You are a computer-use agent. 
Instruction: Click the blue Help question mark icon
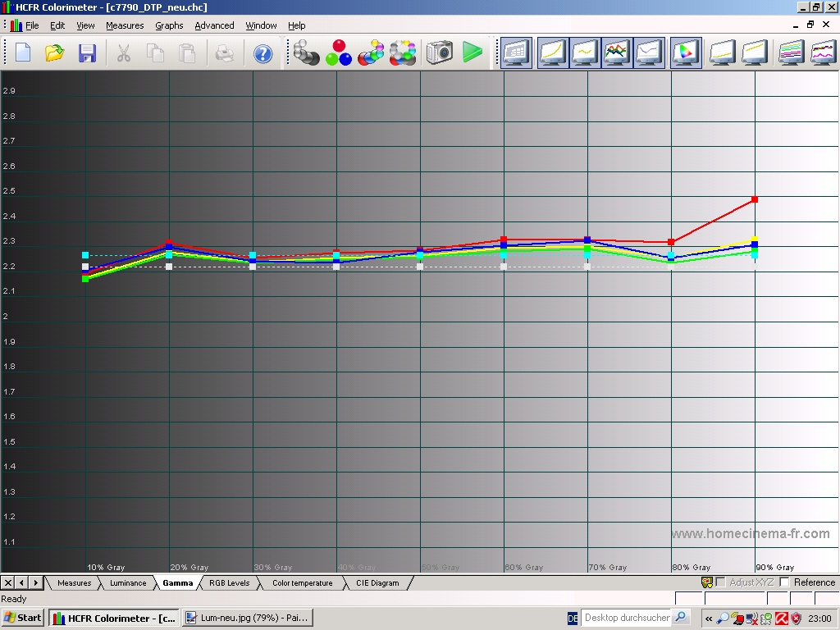(x=262, y=53)
